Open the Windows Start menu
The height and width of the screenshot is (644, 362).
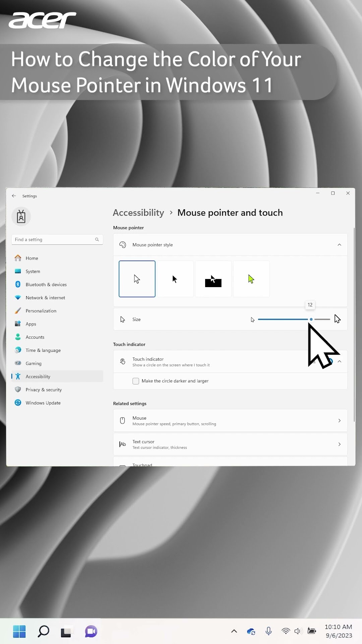point(19,631)
